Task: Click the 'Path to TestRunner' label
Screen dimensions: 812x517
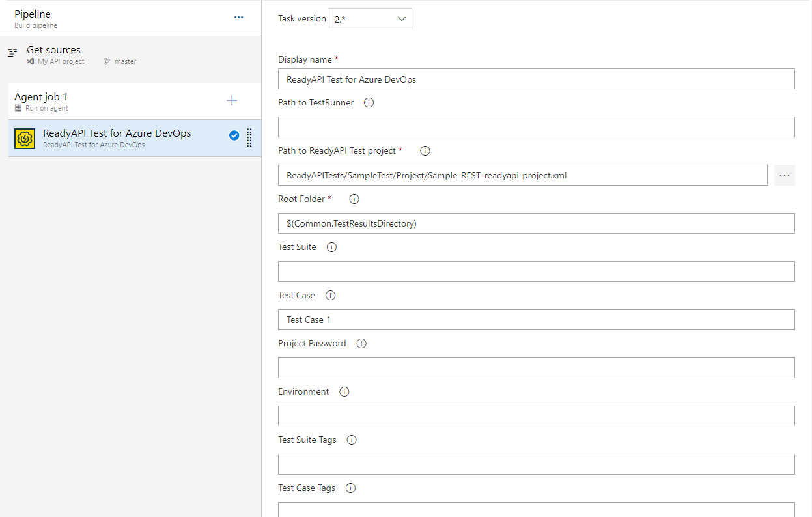Action: (316, 102)
